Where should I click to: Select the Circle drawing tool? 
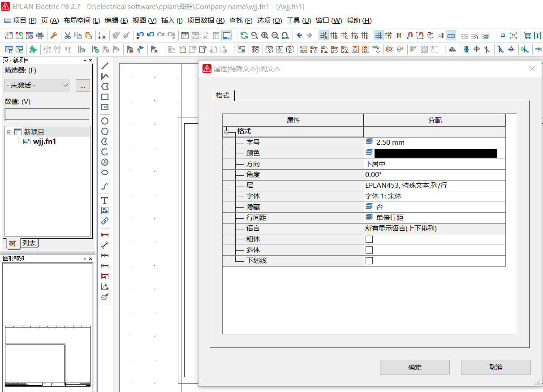click(105, 121)
